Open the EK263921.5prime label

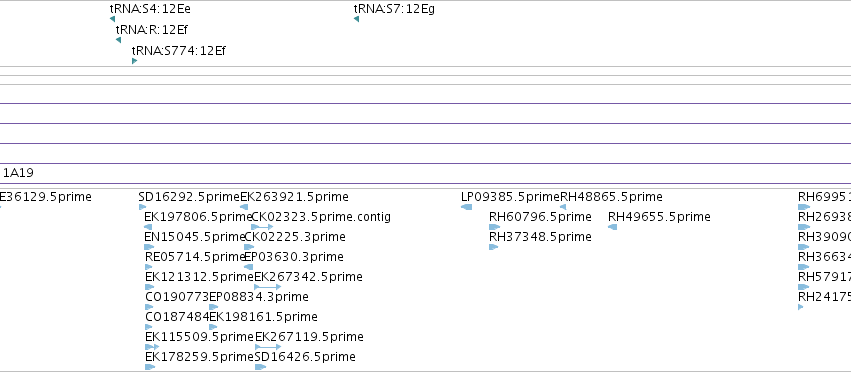[x=294, y=197]
